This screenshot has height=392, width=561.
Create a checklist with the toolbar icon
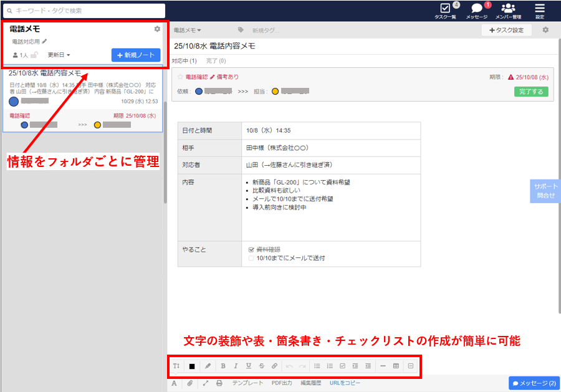point(342,366)
